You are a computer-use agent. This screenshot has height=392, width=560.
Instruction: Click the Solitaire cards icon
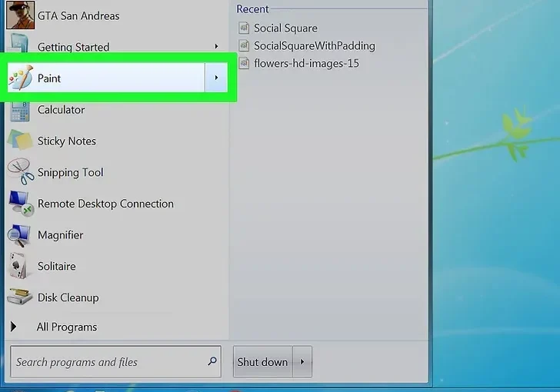[x=20, y=267]
